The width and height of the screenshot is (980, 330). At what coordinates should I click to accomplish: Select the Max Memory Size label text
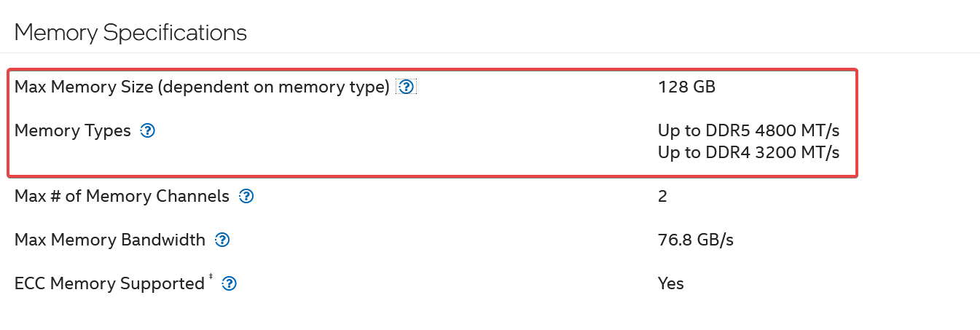pos(84,87)
